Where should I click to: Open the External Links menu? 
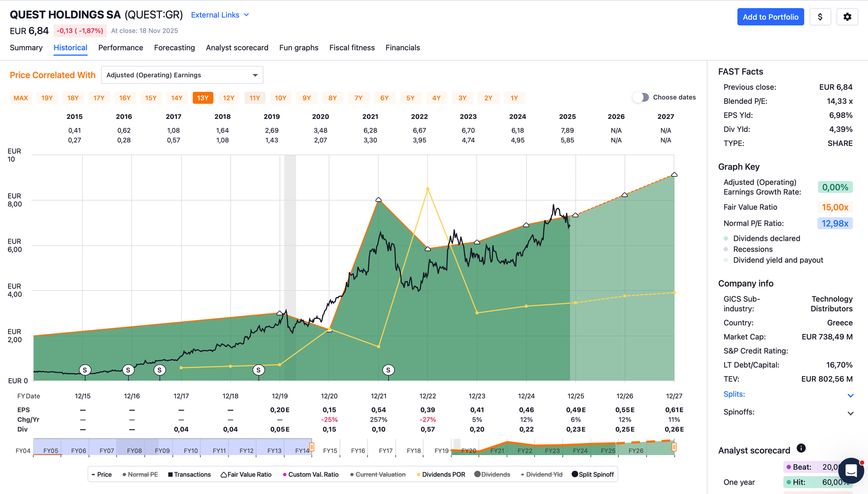pos(220,15)
